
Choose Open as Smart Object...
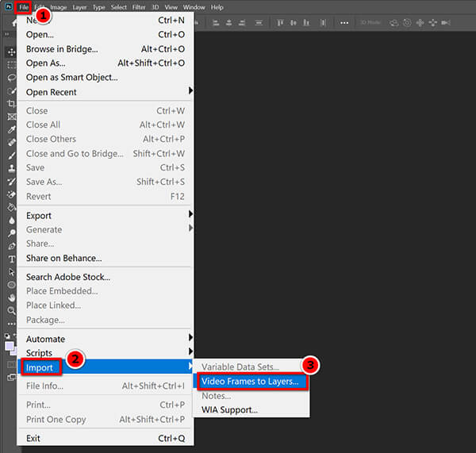(x=106, y=78)
